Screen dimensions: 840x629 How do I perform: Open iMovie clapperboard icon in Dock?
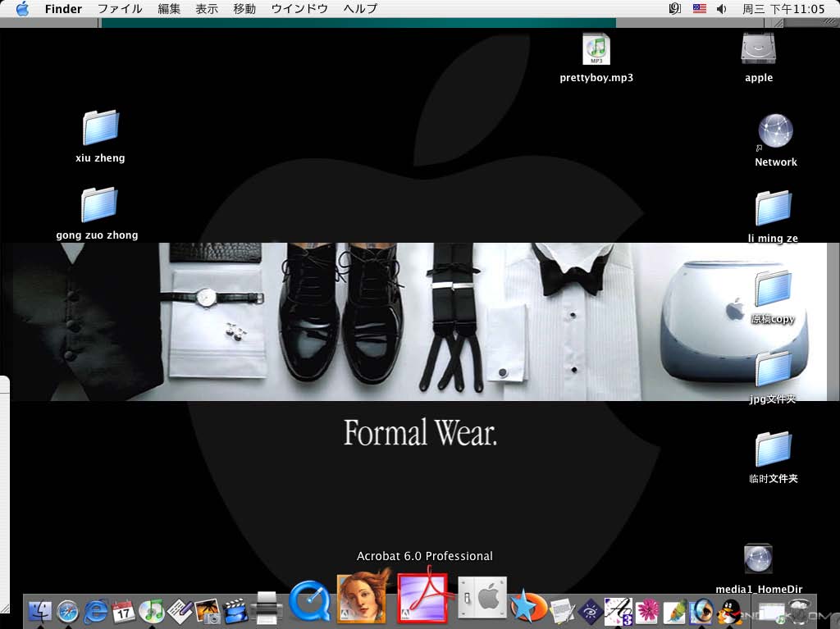tap(235, 611)
